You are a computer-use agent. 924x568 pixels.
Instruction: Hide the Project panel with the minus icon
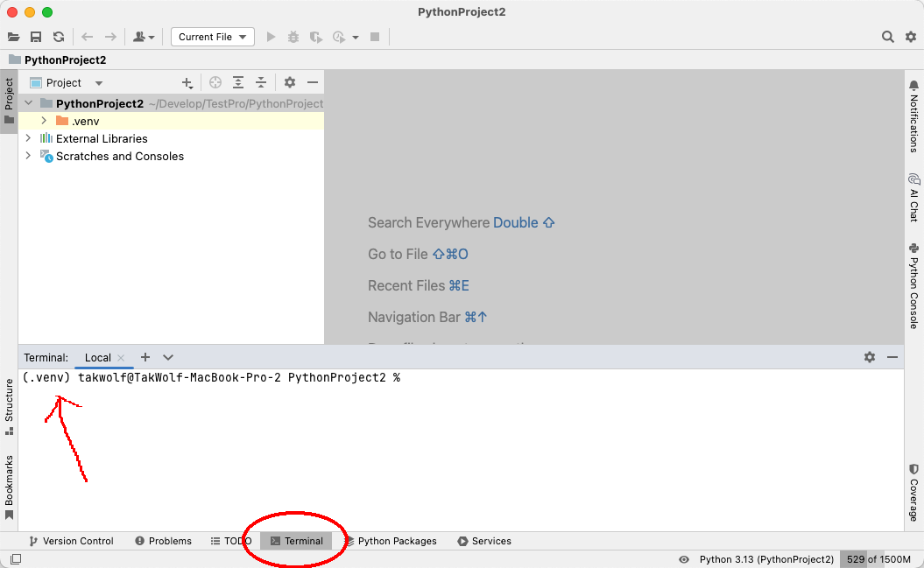click(313, 83)
